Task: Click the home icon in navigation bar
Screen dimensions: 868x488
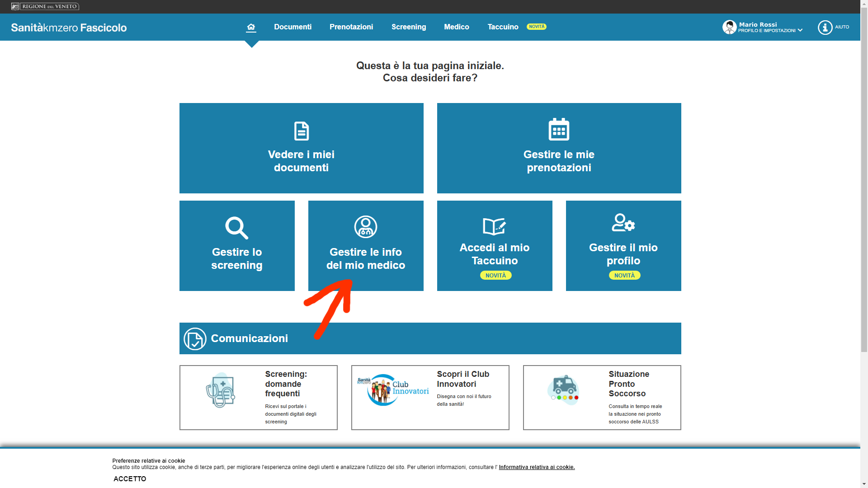Action: point(251,27)
